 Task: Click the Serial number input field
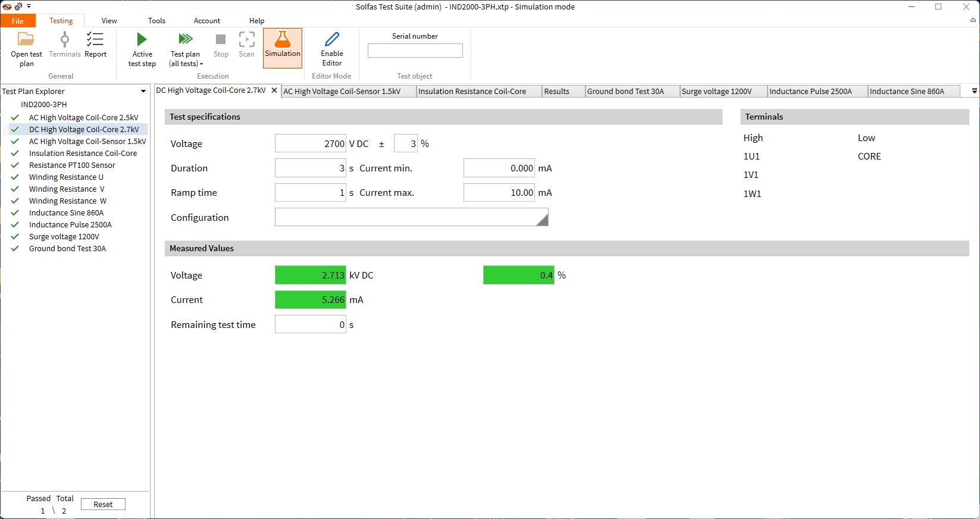tap(415, 51)
